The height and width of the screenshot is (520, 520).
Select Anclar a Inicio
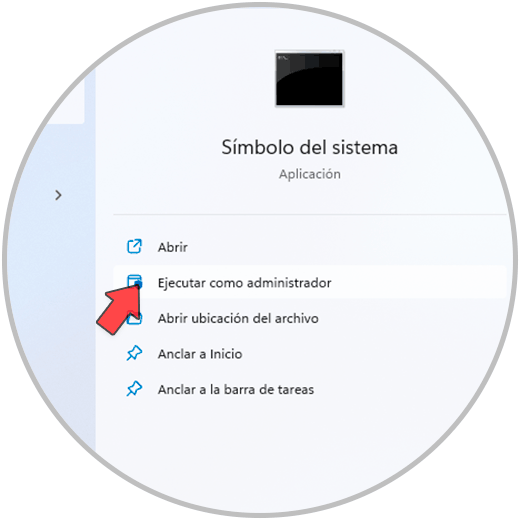point(200,354)
